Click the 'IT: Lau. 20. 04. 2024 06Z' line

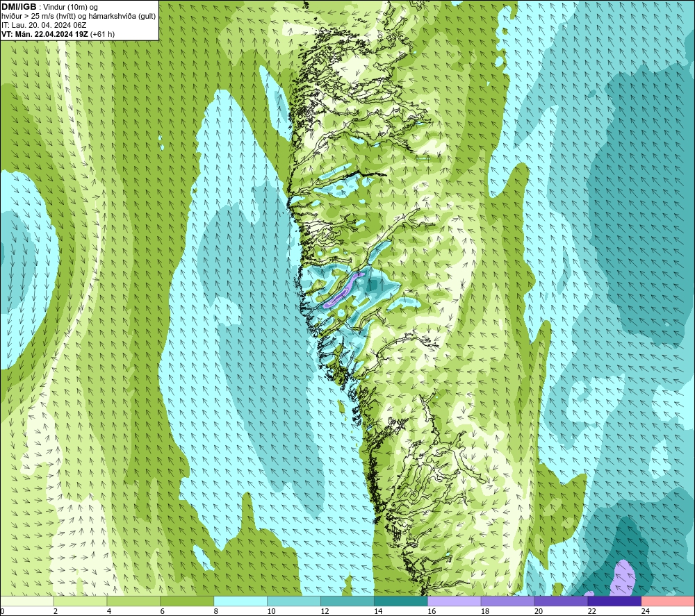[44, 25]
